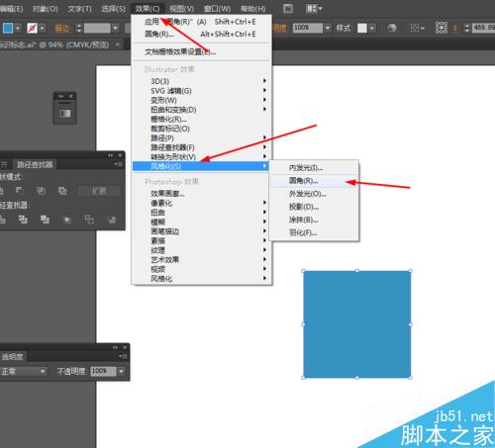This screenshot has height=448, width=495.
Task: Click the Outline pathfinder icon
Action: pyautogui.click(x=89, y=220)
